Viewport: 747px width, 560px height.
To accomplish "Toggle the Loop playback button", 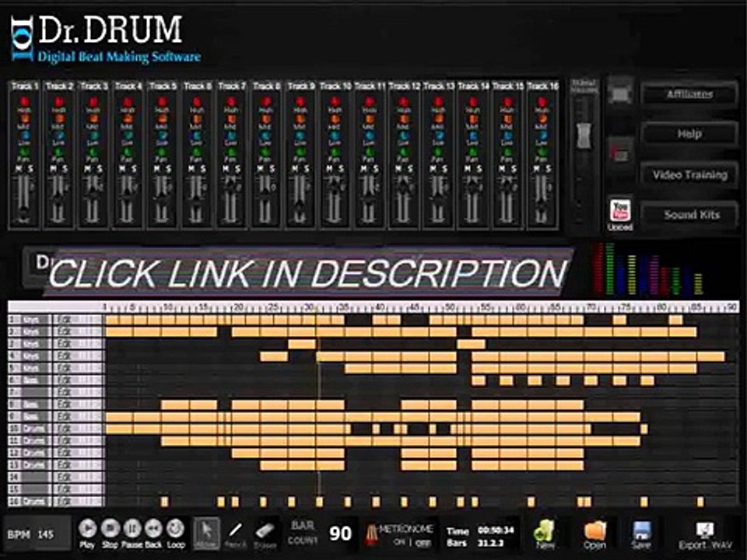I will [x=175, y=529].
